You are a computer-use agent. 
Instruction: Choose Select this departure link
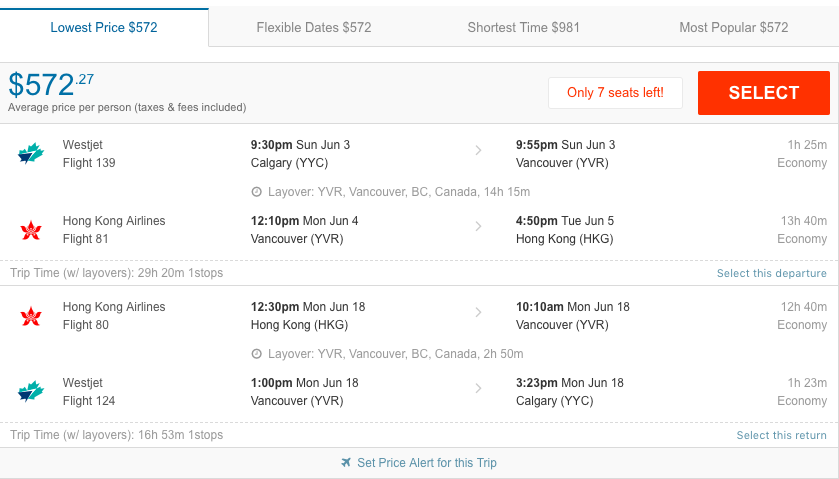click(772, 273)
